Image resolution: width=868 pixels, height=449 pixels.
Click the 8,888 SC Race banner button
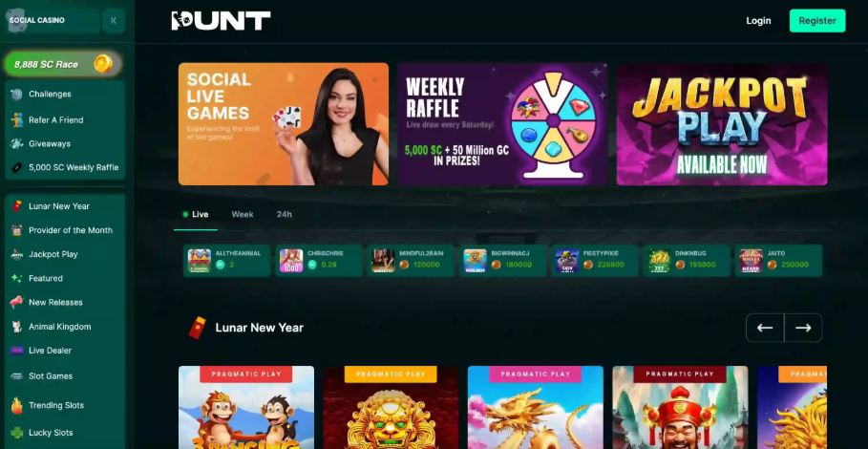click(63, 64)
